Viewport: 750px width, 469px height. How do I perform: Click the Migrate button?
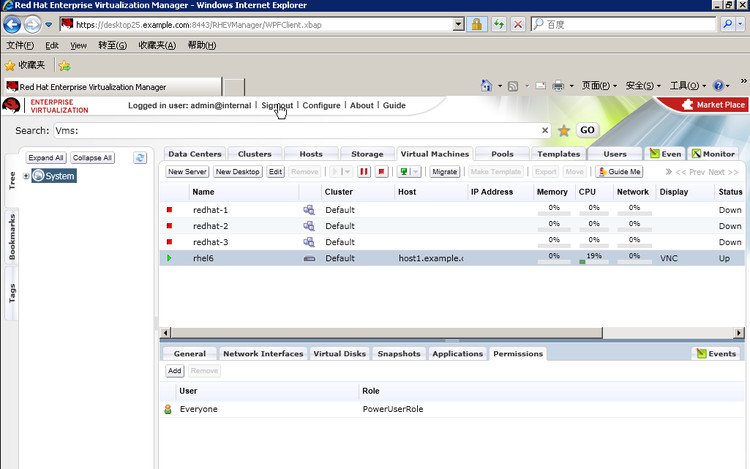click(x=444, y=172)
